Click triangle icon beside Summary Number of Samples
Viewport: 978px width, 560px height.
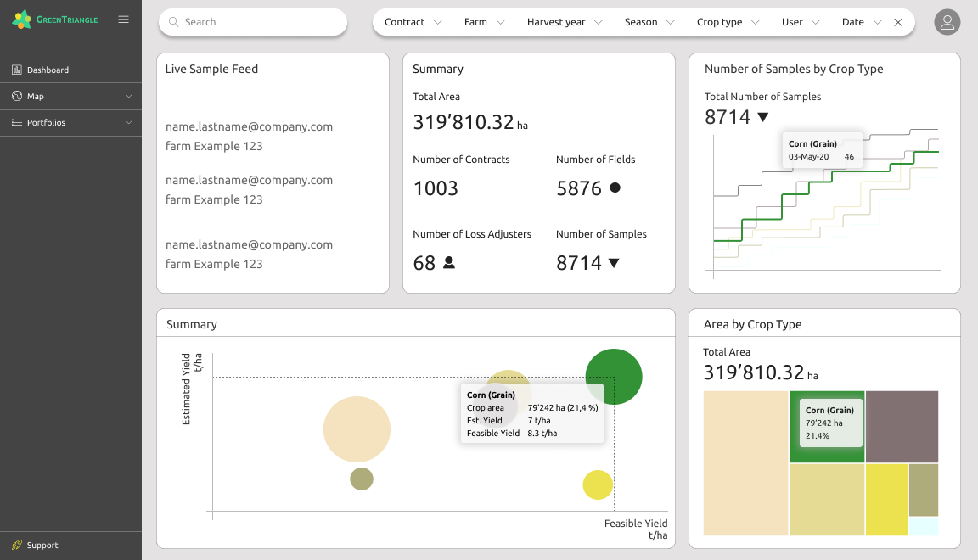(614, 263)
